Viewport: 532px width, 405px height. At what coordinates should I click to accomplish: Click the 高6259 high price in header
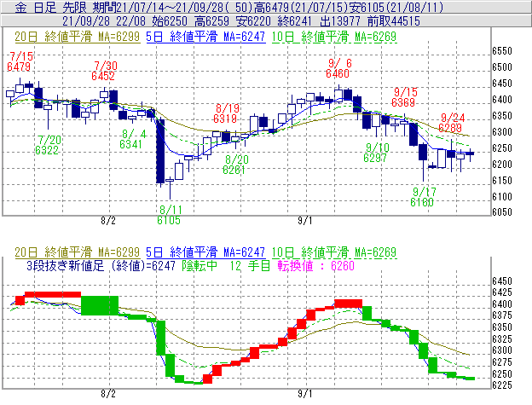click(x=211, y=21)
